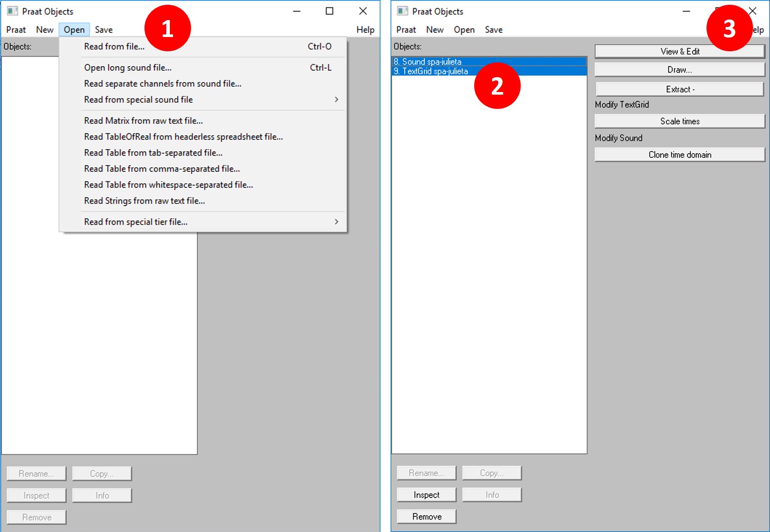Click Praat app icon in right window title bar
Screen dimensions: 770x532
[403, 11]
